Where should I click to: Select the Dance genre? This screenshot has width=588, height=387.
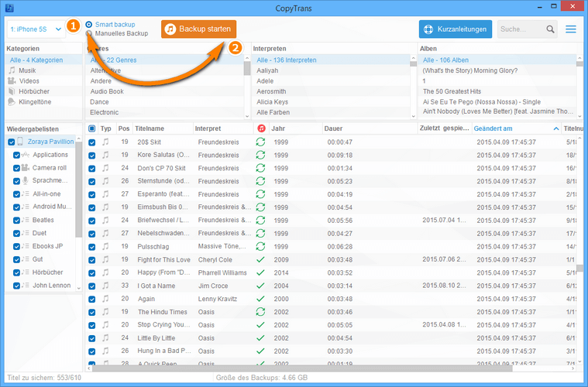click(99, 102)
